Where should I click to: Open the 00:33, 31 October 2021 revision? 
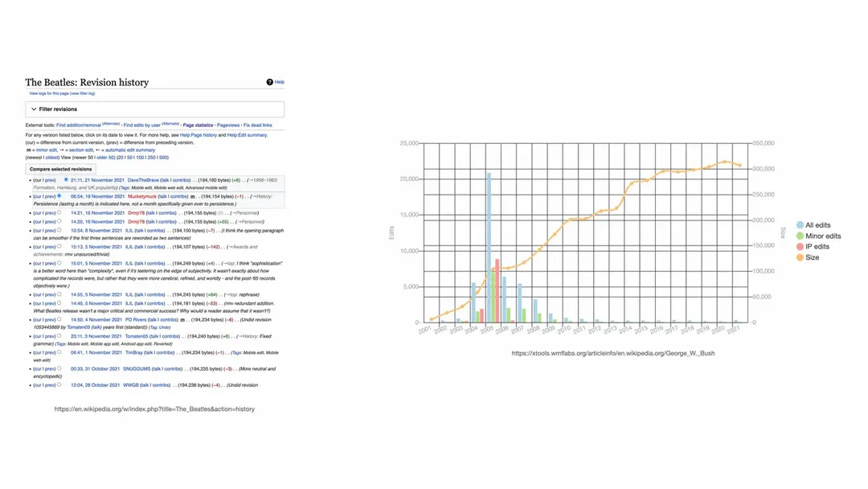point(95,369)
